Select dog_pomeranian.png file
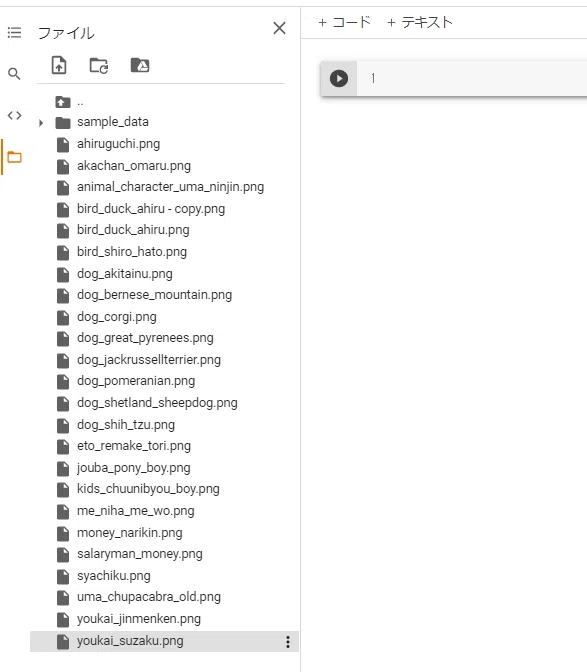Image resolution: width=587 pixels, height=672 pixels. point(136,381)
